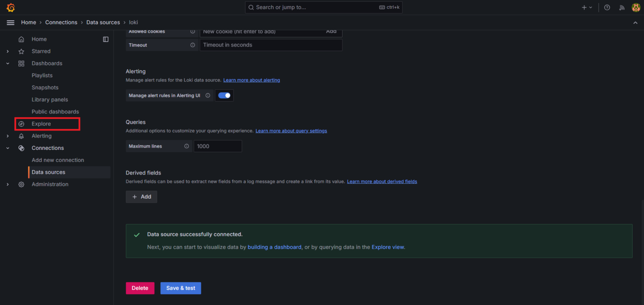The height and width of the screenshot is (305, 644).
Task: Click the Save & test button
Action: [181, 288]
